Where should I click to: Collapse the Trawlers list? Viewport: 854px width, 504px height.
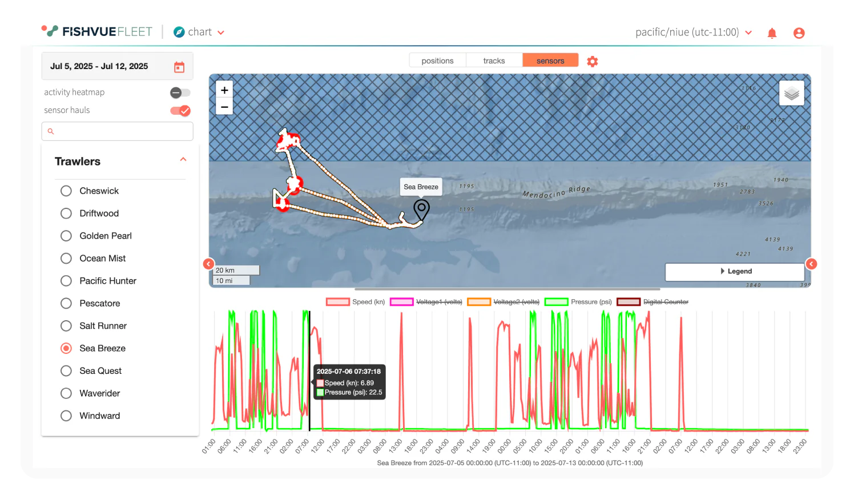coord(183,160)
